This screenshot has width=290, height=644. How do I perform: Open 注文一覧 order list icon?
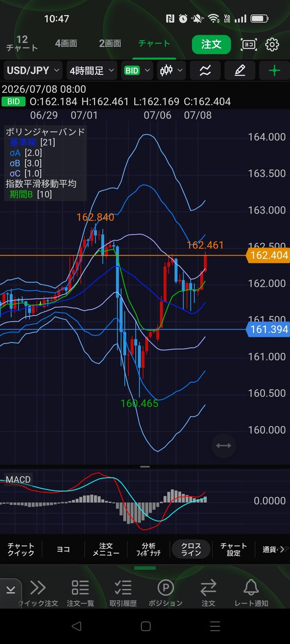coord(80,592)
